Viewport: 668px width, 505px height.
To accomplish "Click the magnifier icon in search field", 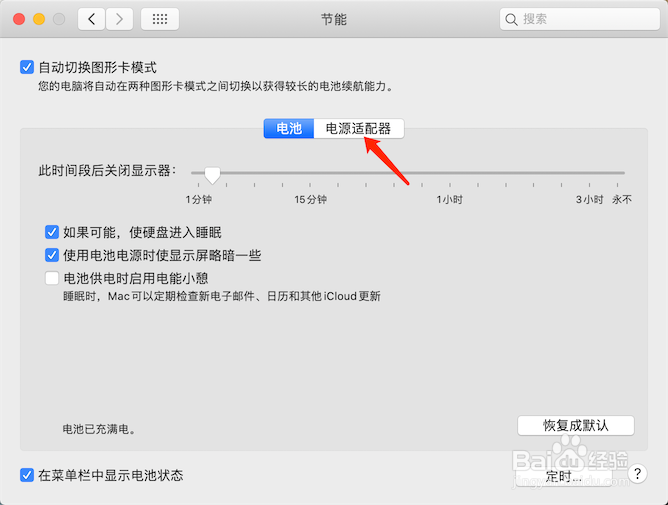I will click(511, 19).
